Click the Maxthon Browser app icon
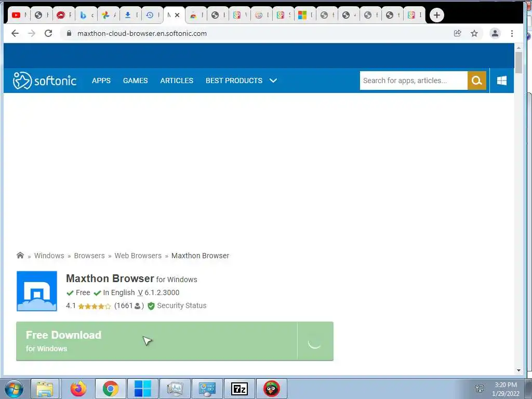532x399 pixels. click(x=37, y=291)
